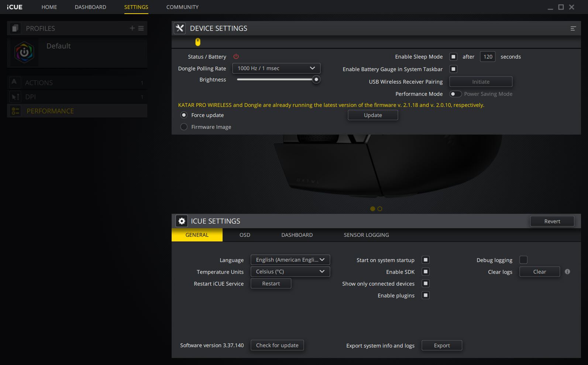Viewport: 588px width, 365px height.
Task: Click the Brightness slider handle
Action: (x=316, y=79)
